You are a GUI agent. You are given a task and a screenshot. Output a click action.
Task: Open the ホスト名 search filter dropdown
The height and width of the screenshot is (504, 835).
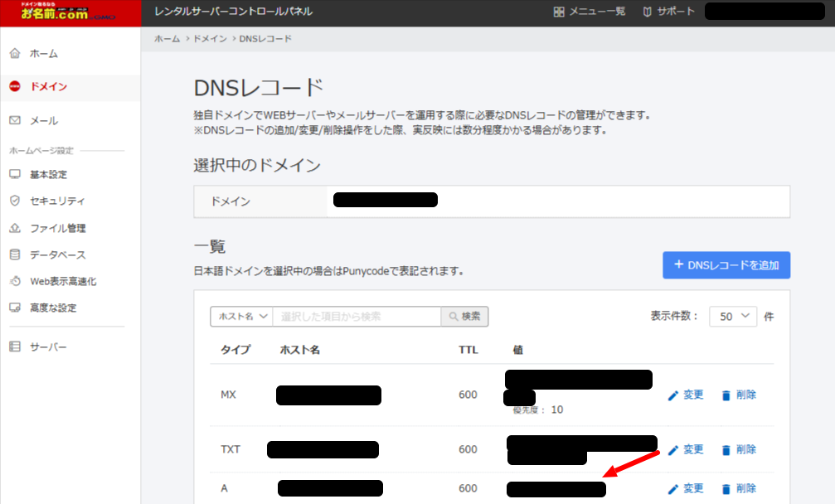coord(241,317)
